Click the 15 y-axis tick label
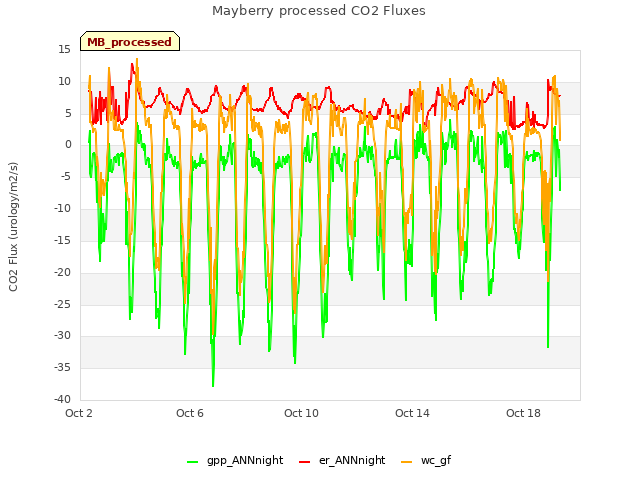Viewport: 640px width, 480px height. tap(64, 49)
